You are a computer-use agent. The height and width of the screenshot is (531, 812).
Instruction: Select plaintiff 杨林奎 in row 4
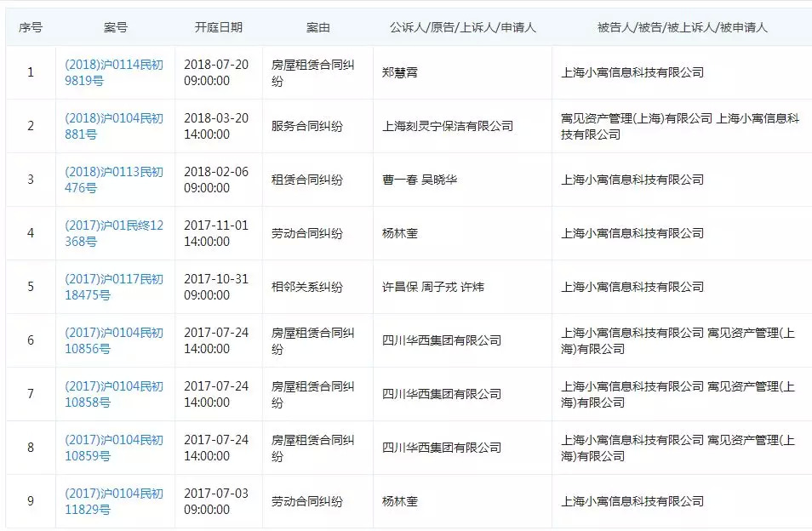[400, 233]
